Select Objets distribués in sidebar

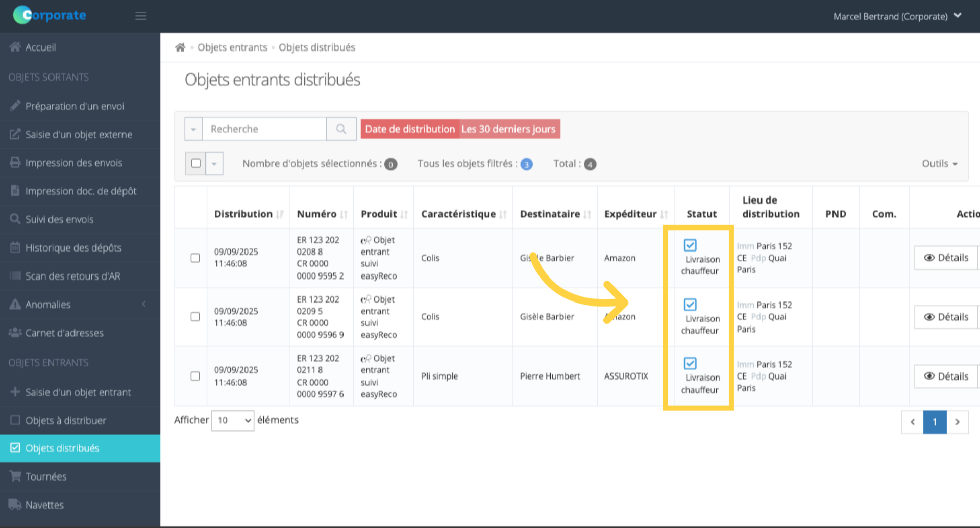pos(80,448)
